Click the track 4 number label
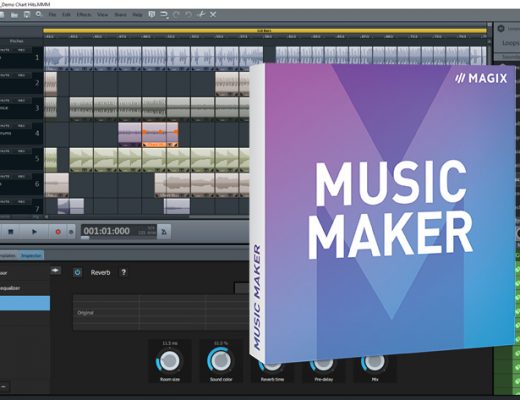This screenshot has width=520, height=400. 37,133
